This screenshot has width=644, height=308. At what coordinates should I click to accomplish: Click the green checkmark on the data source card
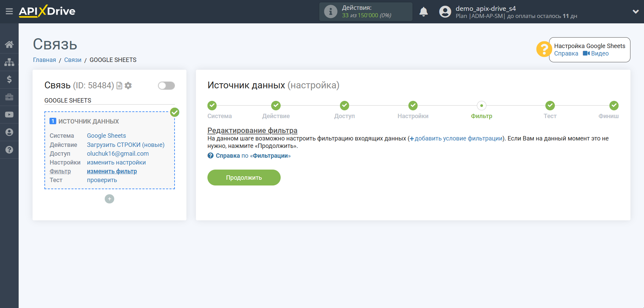pos(175,112)
